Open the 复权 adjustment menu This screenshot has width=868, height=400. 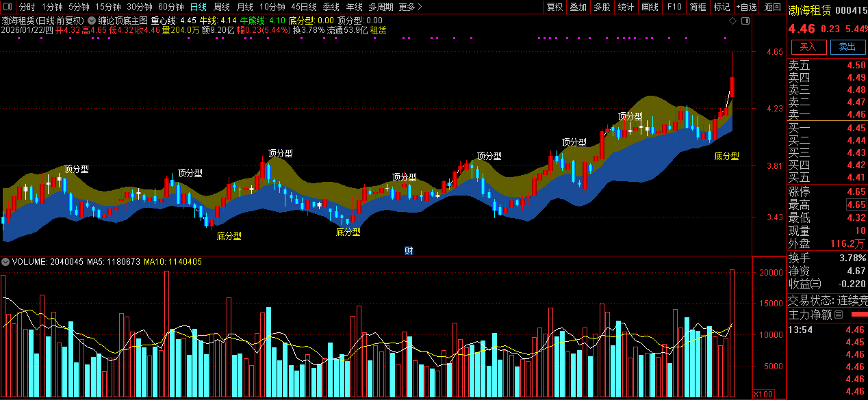coord(555,7)
